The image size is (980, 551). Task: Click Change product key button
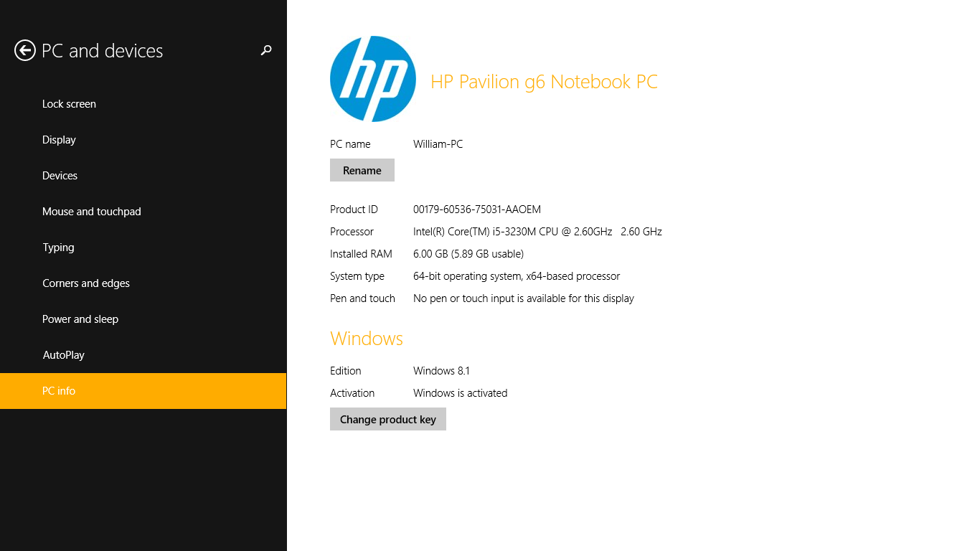click(x=387, y=420)
